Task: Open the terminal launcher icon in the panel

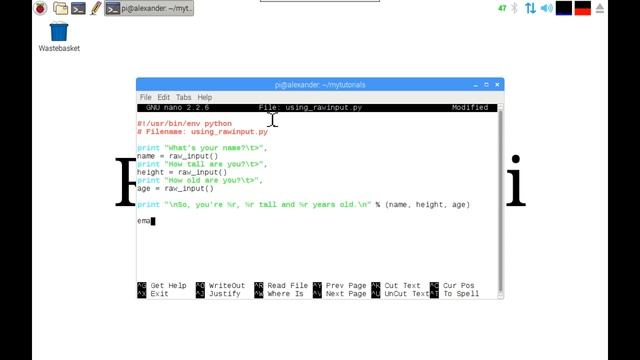Action: pos(78,8)
